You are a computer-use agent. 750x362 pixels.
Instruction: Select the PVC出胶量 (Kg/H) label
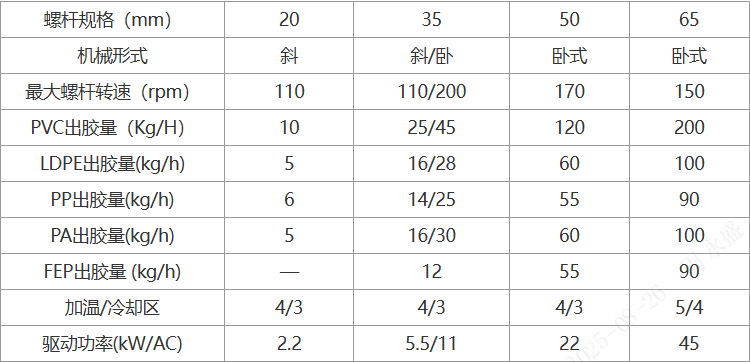tap(112, 128)
